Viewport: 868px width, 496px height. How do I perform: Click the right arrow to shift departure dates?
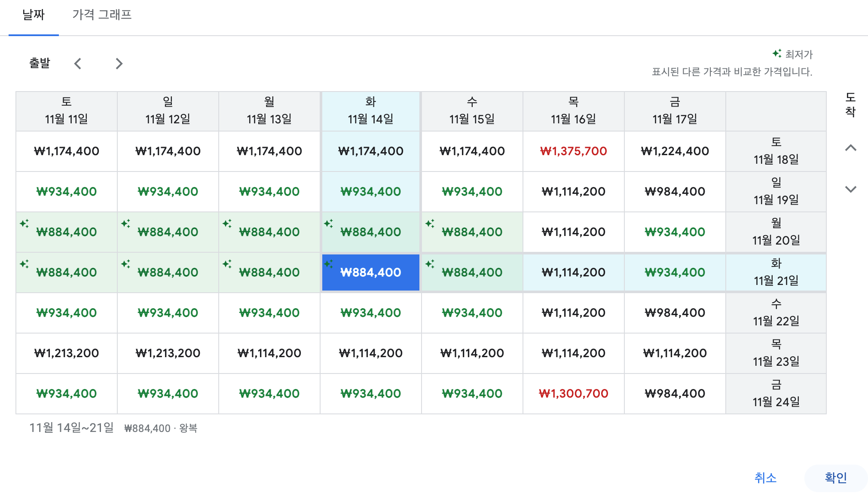click(x=119, y=63)
